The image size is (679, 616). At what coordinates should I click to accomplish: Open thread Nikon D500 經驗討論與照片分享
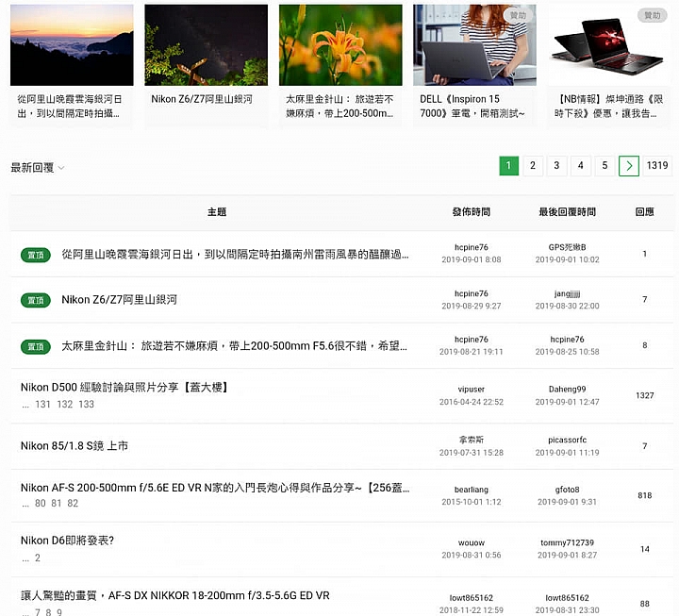tap(124, 387)
